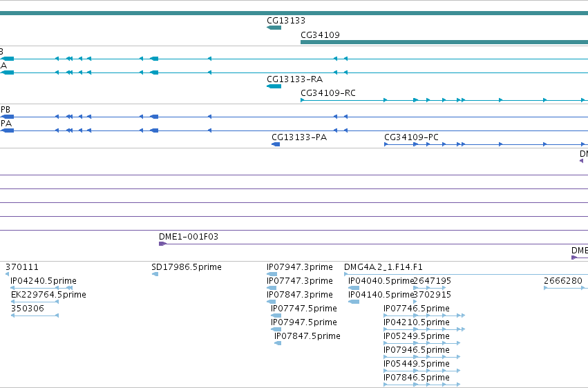Select the small arrow under IP07847.5prime
This screenshot has width=588, height=388.
point(278,343)
